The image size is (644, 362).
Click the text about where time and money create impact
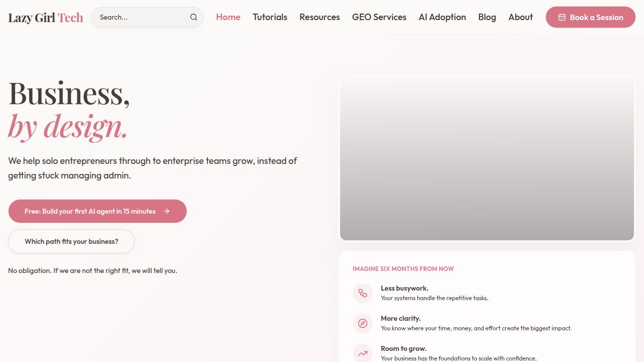click(x=476, y=328)
